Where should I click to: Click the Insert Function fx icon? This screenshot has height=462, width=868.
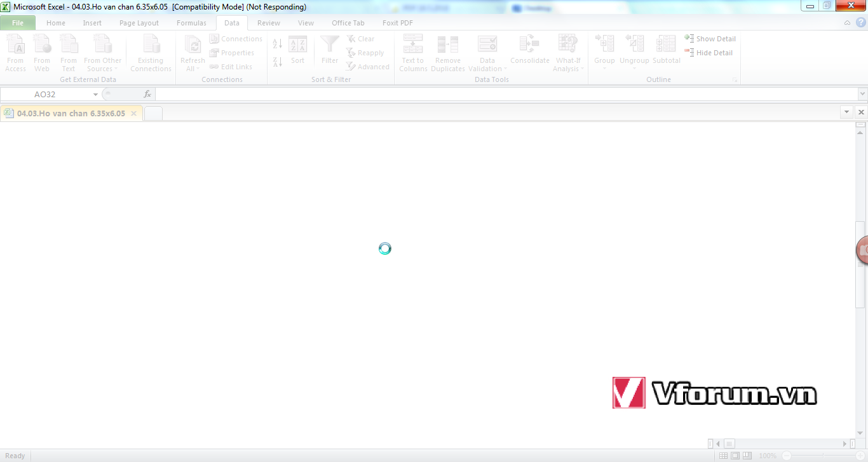pos(147,94)
